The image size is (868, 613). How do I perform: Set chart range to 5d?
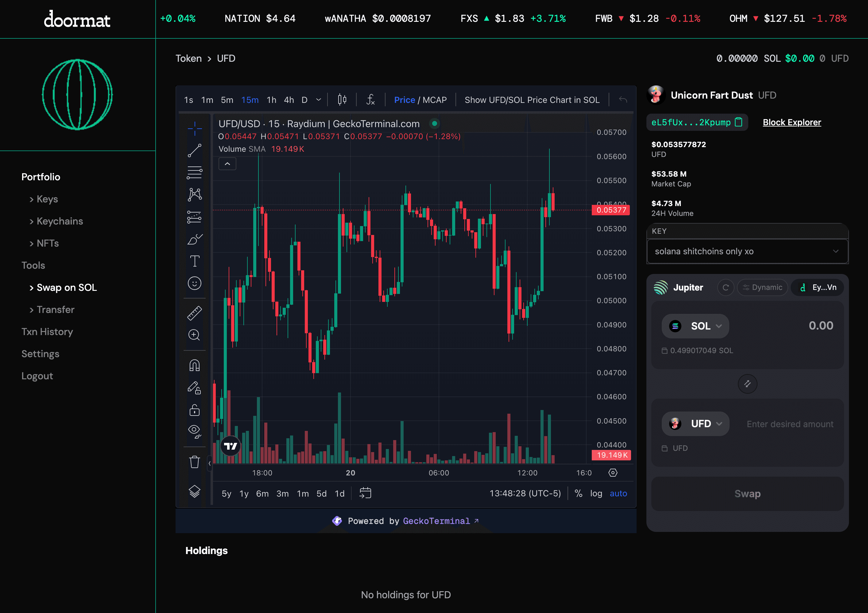pyautogui.click(x=321, y=494)
